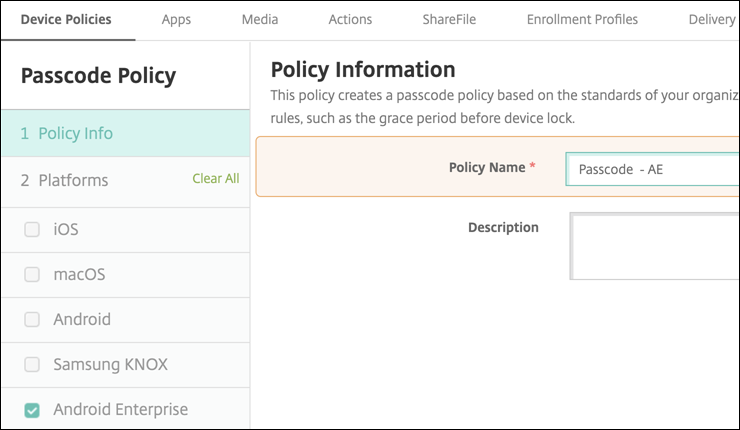This screenshot has height=430, width=740.
Task: Click the Description field label
Action: point(503,227)
